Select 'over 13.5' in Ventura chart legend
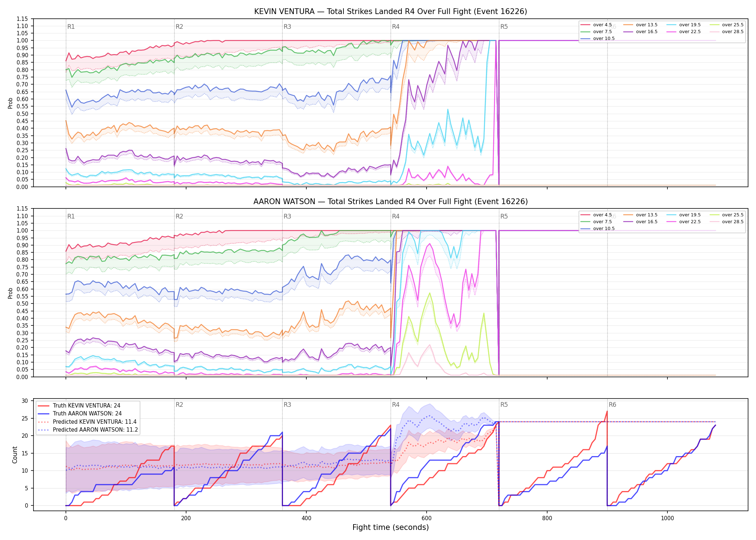This screenshot has width=756, height=540. tap(647, 25)
